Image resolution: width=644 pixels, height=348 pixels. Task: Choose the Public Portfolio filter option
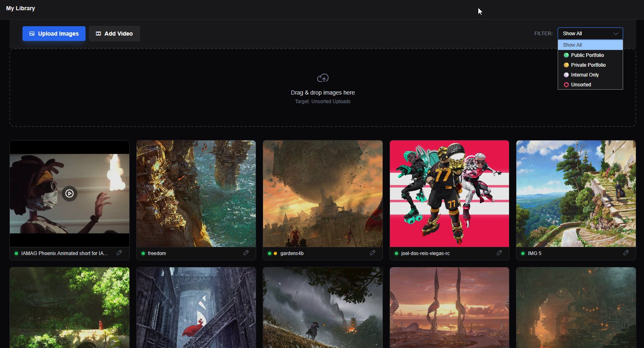(x=590, y=55)
